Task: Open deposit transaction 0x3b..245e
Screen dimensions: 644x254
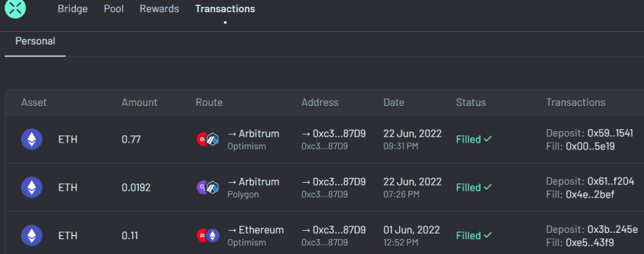Action: click(x=613, y=229)
